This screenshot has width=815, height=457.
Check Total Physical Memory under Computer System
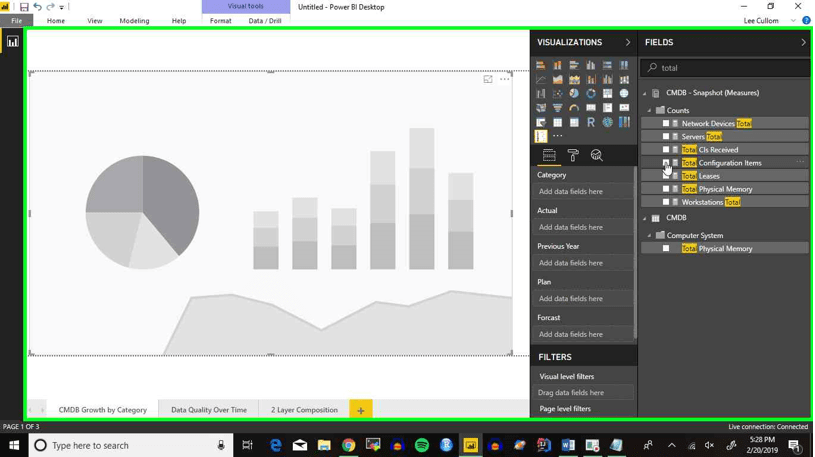point(666,249)
